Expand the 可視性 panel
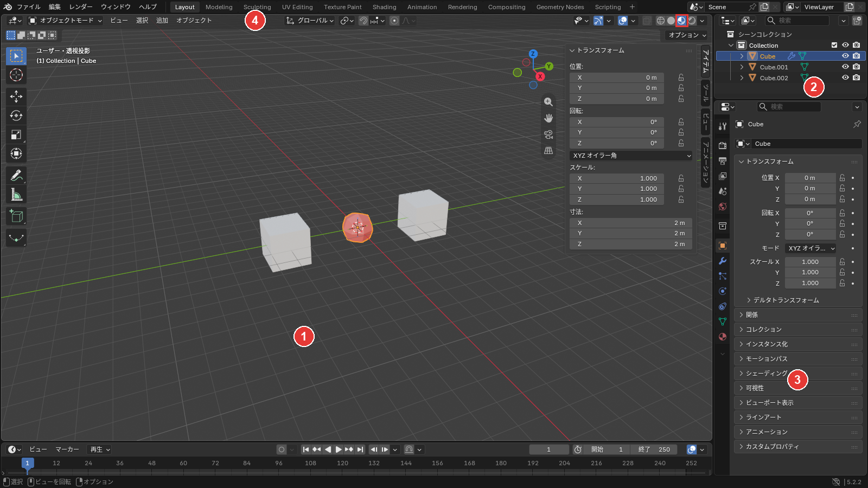Viewport: 868px width, 488px height. click(x=797, y=388)
